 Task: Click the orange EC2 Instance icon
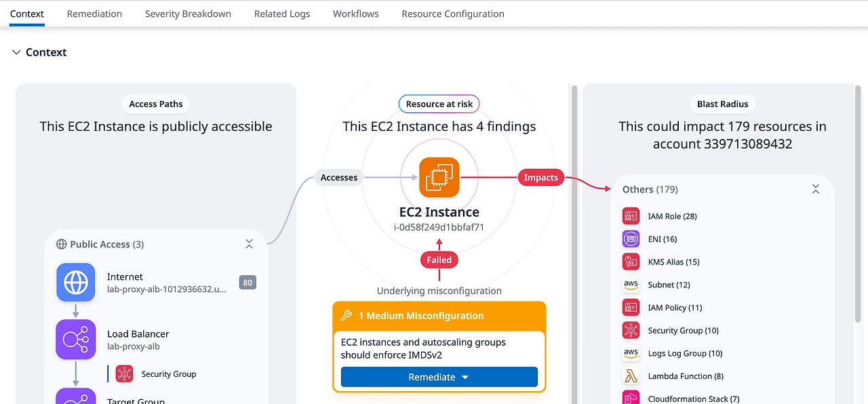click(439, 178)
